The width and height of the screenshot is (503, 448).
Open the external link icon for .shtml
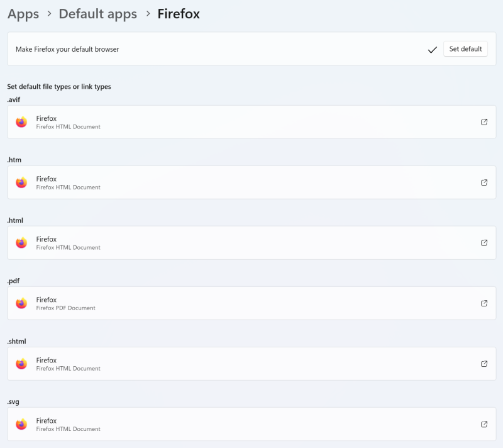(484, 364)
